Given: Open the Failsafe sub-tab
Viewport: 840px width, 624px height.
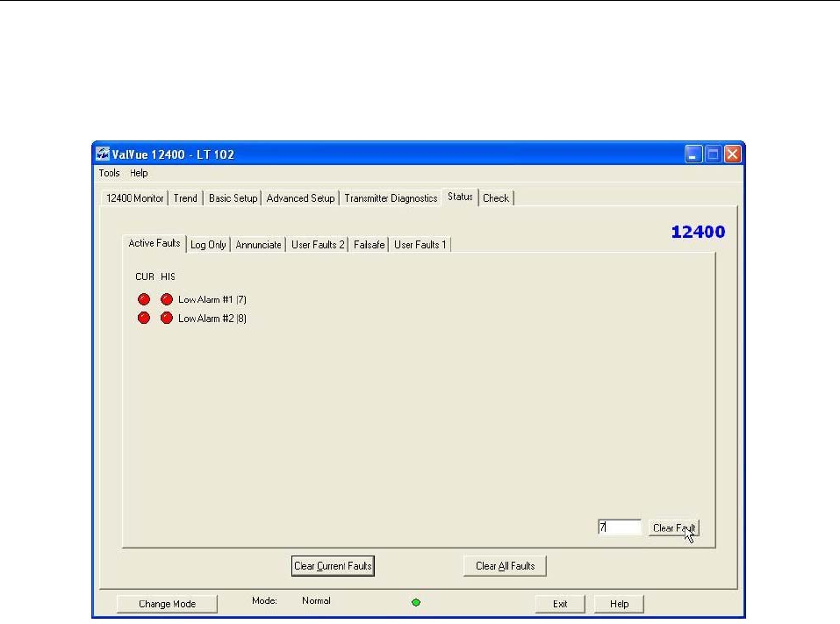Looking at the screenshot, I should (x=370, y=245).
